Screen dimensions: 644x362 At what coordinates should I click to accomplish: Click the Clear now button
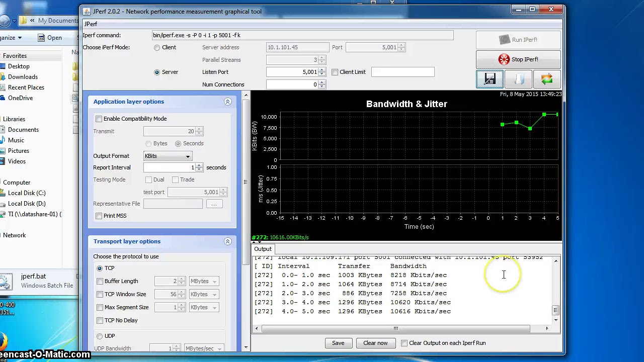pyautogui.click(x=375, y=343)
